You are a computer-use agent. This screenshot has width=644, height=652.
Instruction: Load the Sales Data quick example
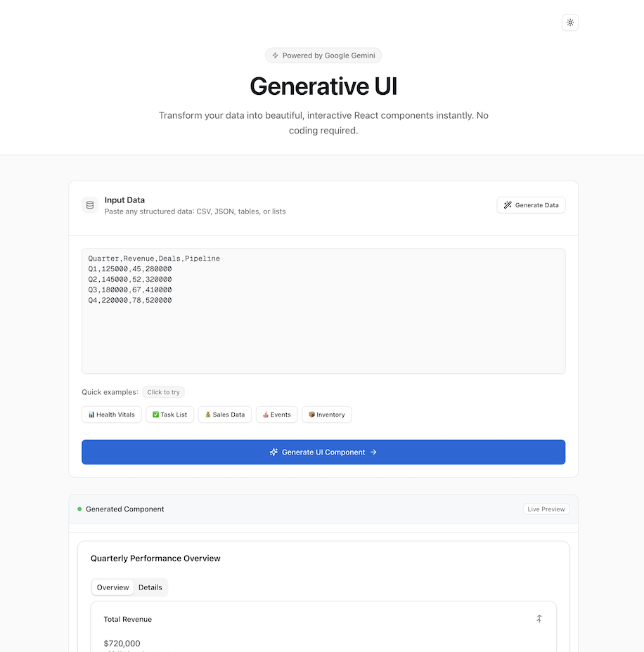point(225,415)
